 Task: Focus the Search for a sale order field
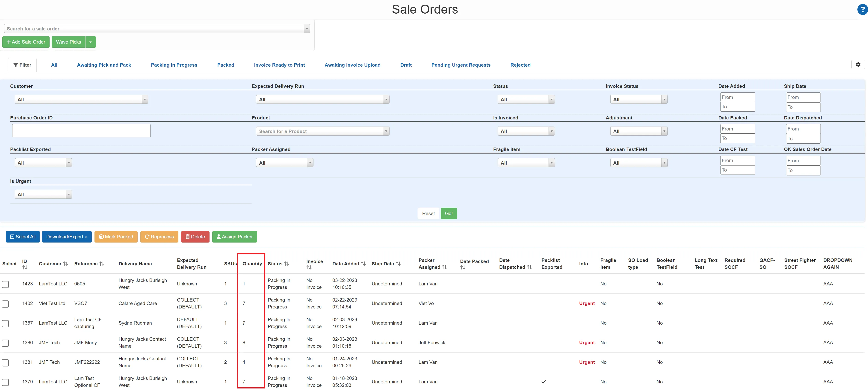[157, 29]
